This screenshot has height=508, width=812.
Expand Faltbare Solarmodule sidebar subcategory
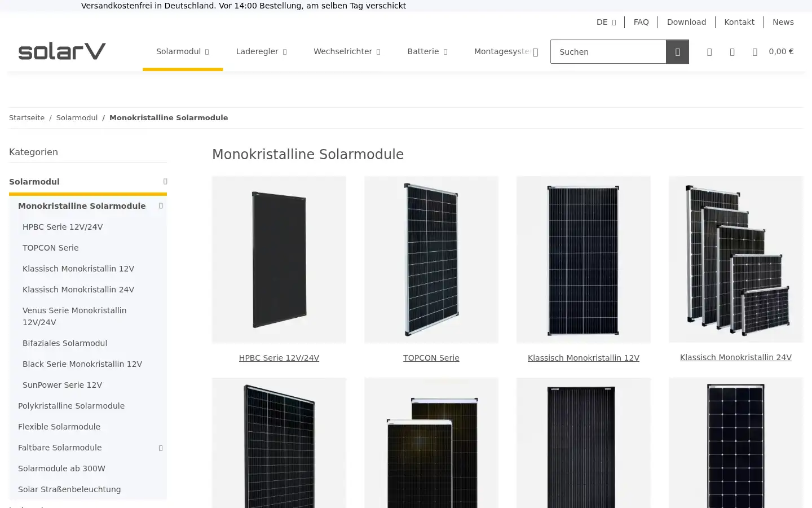pos(161,448)
